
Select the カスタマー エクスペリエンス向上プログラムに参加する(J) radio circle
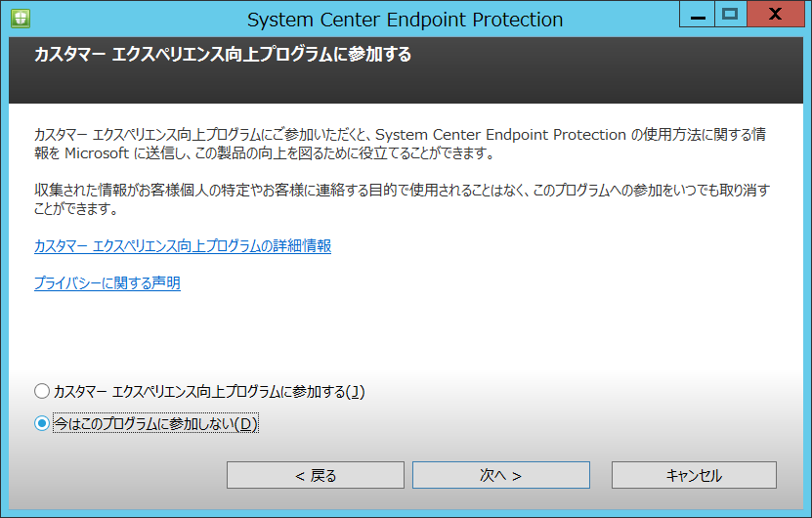pyautogui.click(x=42, y=391)
